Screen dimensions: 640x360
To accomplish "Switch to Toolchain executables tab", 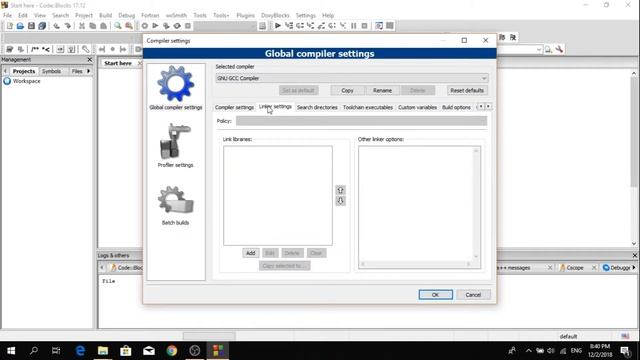I will coord(368,107).
